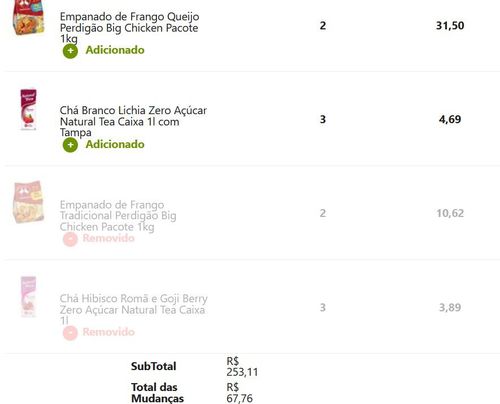The width and height of the screenshot is (500, 404).
Task: Click the Removido label of Chá Hibisco
Action: 109,332
